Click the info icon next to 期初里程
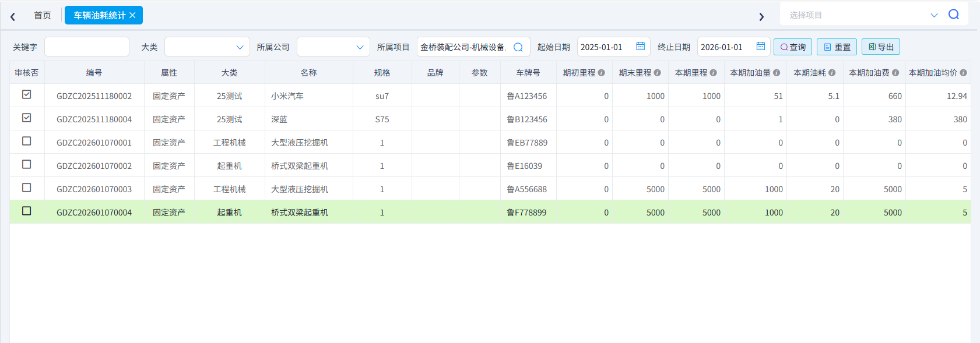This screenshot has width=980, height=343. pyautogui.click(x=602, y=73)
